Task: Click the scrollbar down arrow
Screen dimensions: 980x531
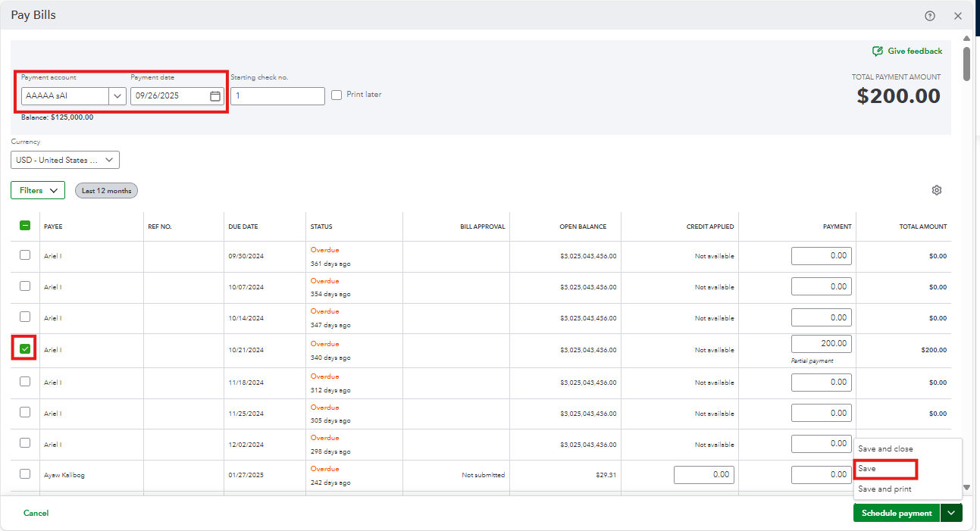Action: 966,488
